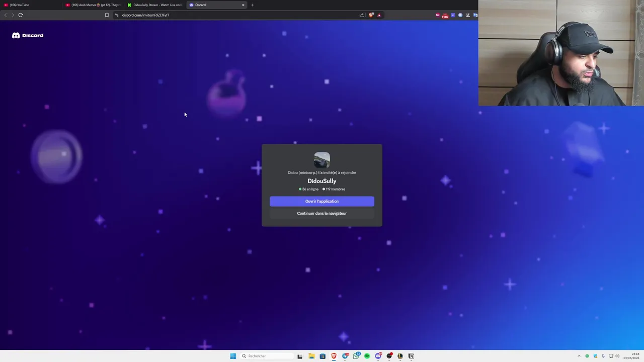Open Spotify from the taskbar

click(x=367, y=356)
